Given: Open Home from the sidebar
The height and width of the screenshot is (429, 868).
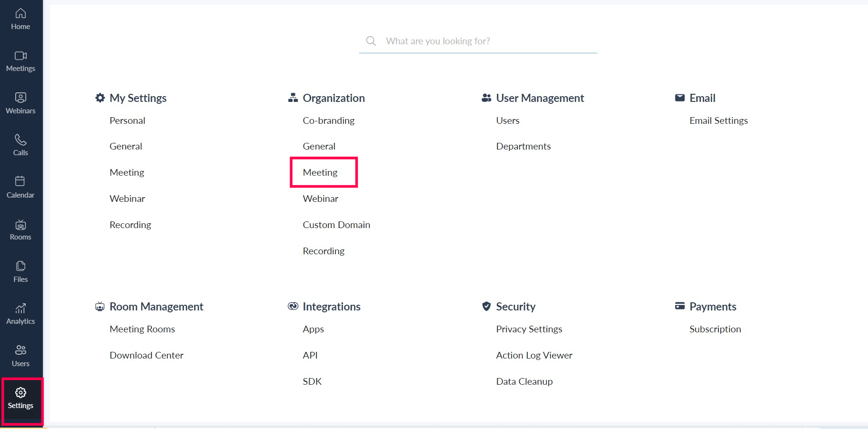Looking at the screenshot, I should pos(20,19).
